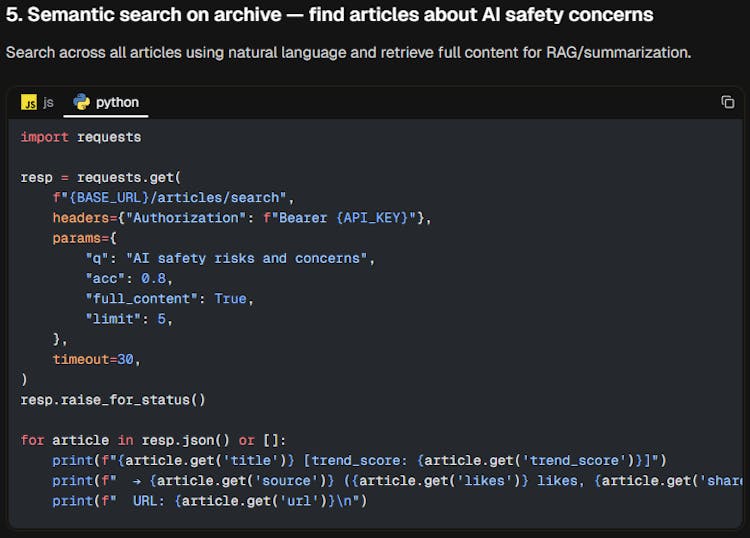Click the full_content True value
Screen dimensions: 750x538
point(230,298)
